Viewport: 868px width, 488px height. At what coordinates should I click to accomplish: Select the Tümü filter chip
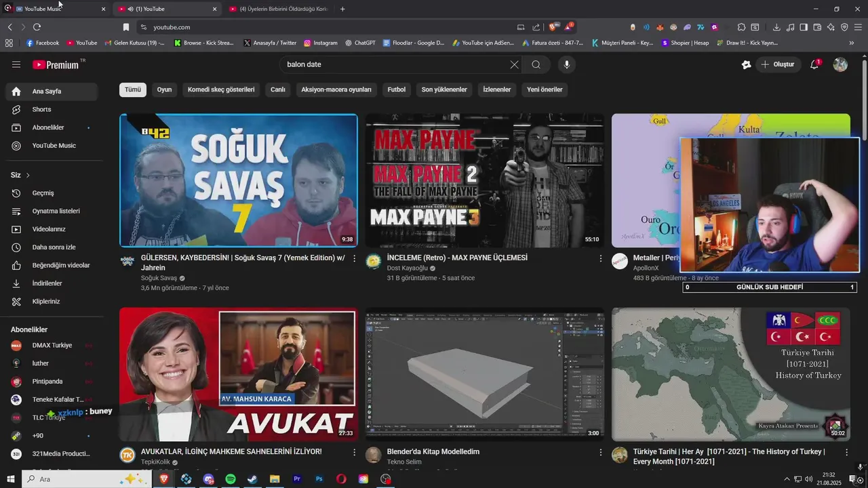click(133, 89)
